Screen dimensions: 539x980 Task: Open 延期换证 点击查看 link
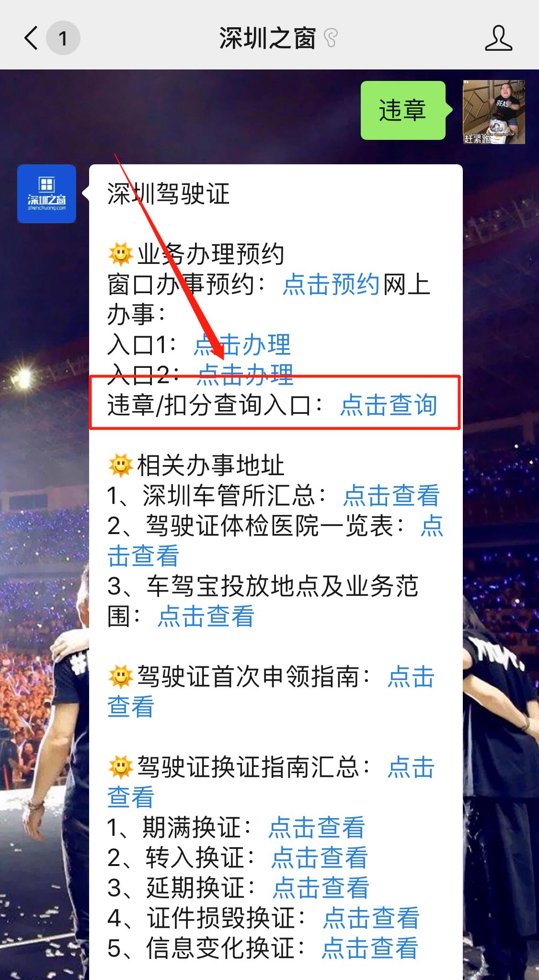321,888
